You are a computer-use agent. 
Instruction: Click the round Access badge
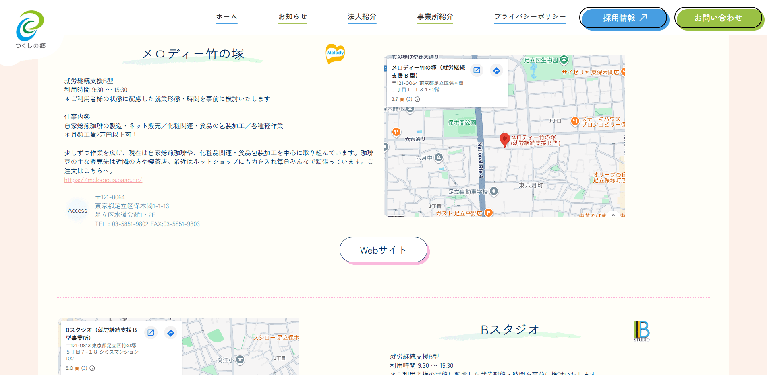(x=77, y=211)
